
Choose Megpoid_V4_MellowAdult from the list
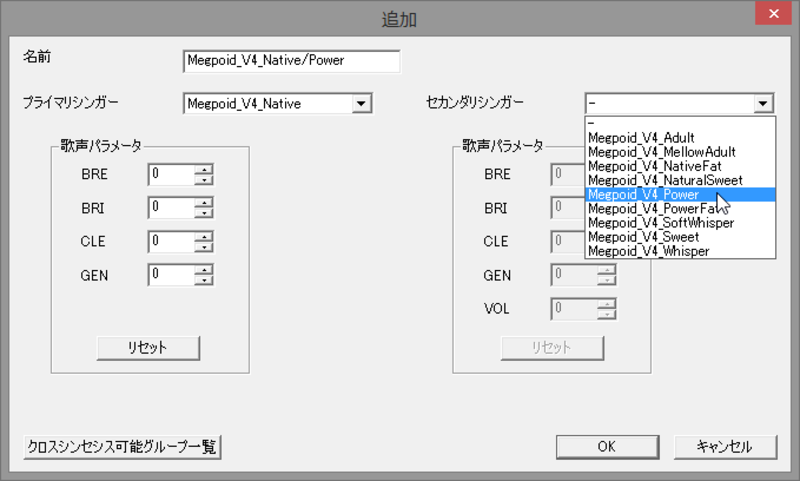click(x=680, y=152)
